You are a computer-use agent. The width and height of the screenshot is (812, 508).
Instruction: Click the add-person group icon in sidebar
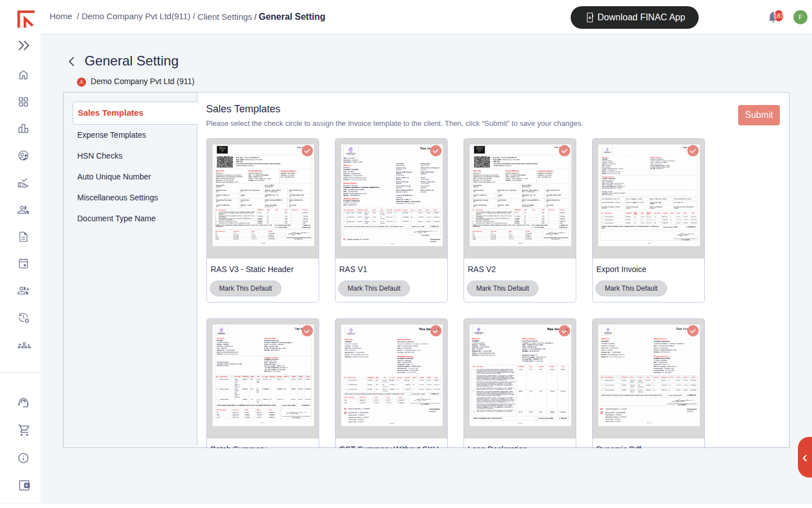(x=23, y=291)
